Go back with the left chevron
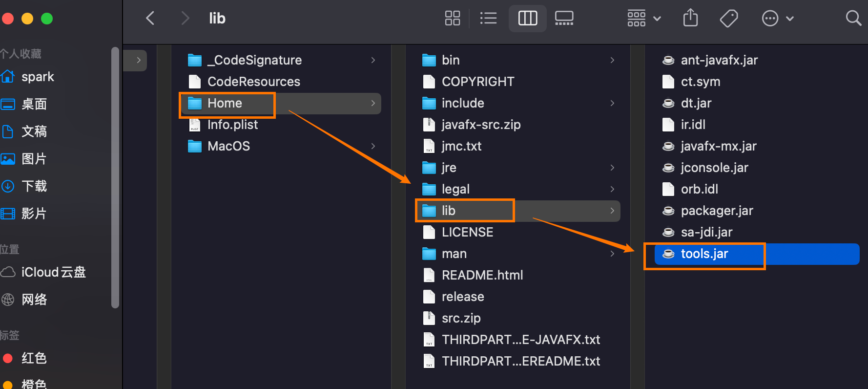The image size is (868, 389). (x=150, y=19)
